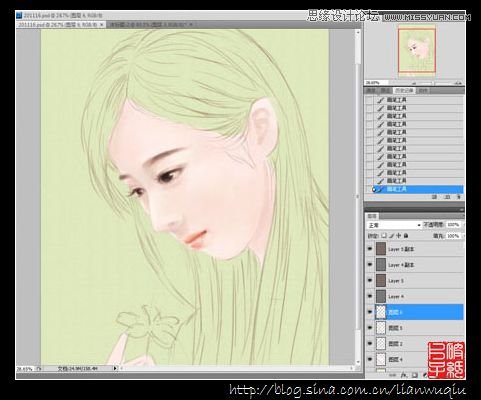Image resolution: width=481 pixels, height=400 pixels.
Task: Select Layer 4 in the Layers panel
Action: [396, 296]
